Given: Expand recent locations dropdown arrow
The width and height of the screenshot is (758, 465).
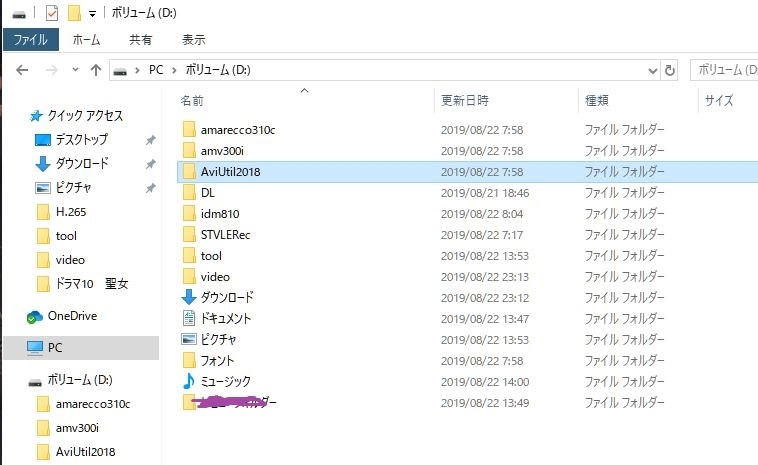Looking at the screenshot, I should (75, 70).
